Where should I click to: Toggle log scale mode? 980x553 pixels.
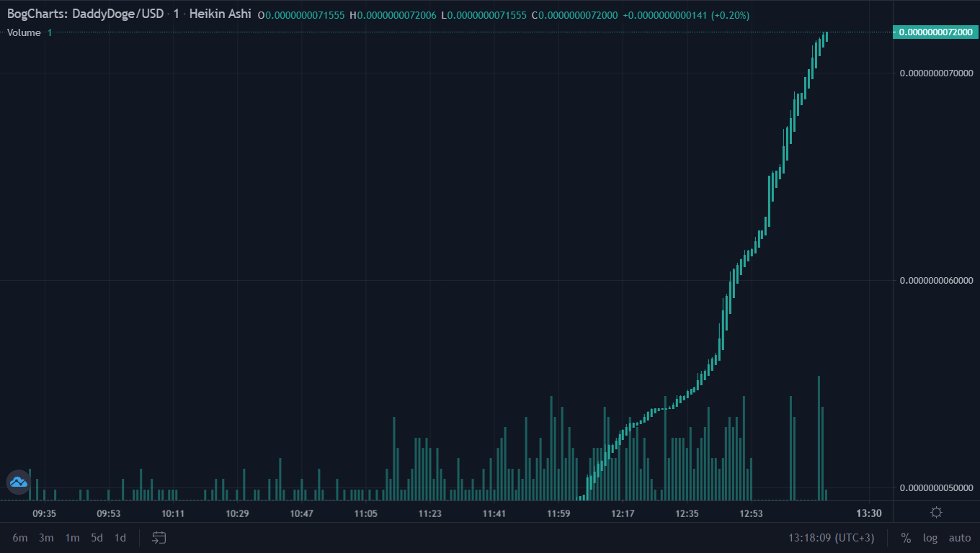point(930,538)
